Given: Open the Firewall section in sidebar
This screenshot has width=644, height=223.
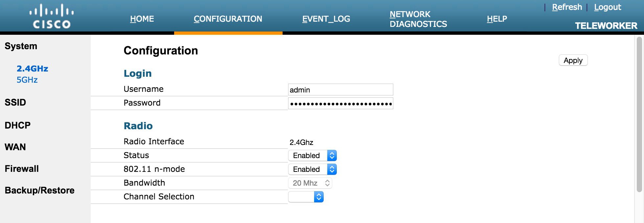Looking at the screenshot, I should point(22,169).
